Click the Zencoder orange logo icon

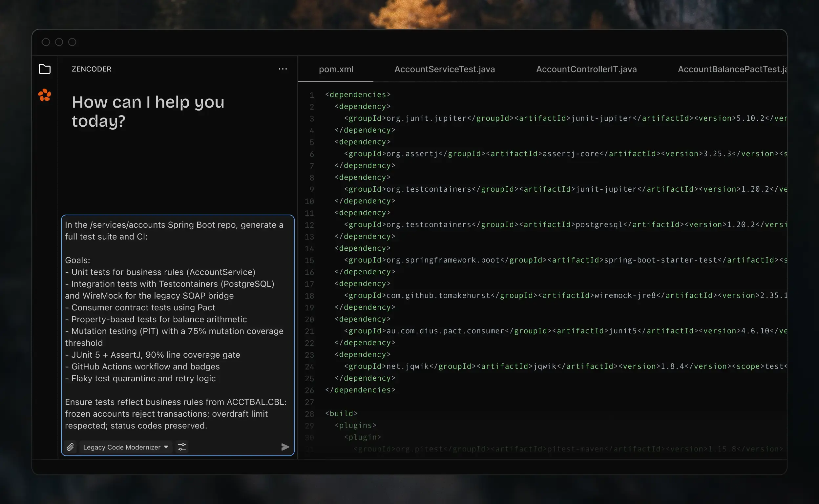click(44, 95)
